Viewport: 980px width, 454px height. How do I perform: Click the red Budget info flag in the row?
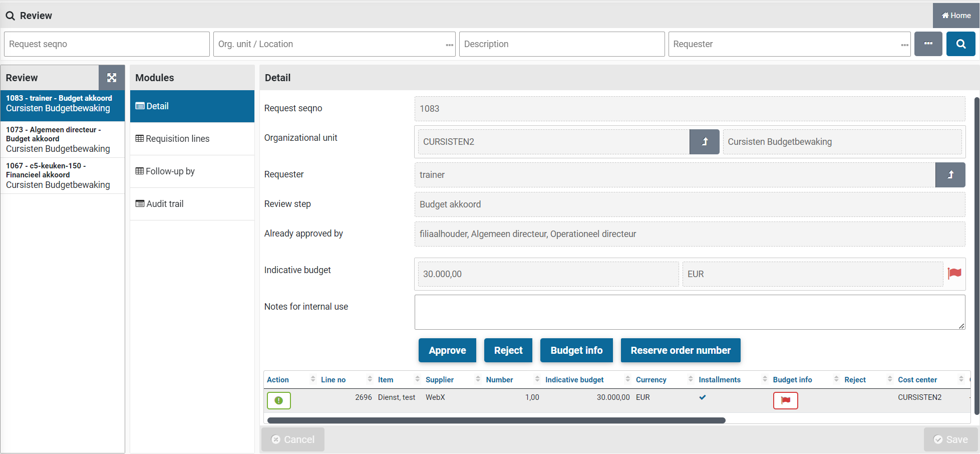pyautogui.click(x=785, y=400)
